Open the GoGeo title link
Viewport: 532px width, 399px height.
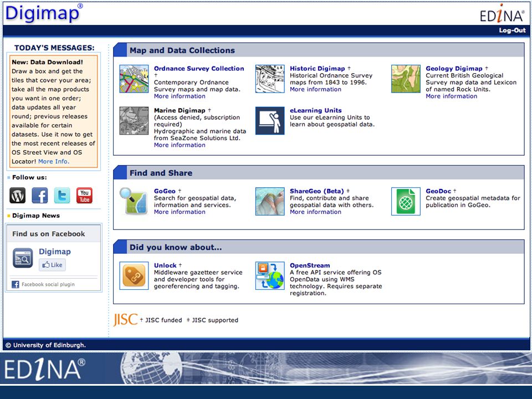click(x=165, y=191)
